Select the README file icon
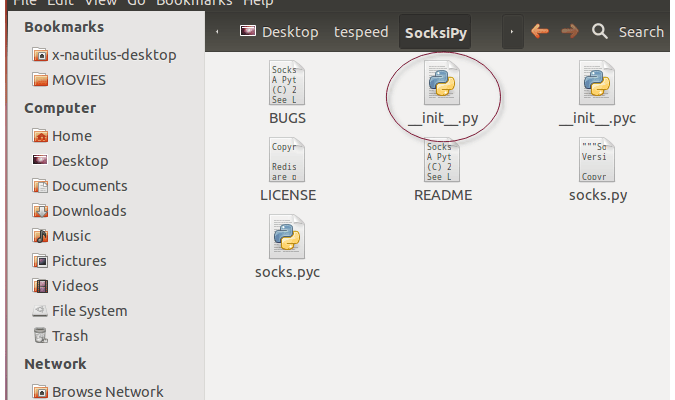The image size is (675, 400). coord(442,160)
